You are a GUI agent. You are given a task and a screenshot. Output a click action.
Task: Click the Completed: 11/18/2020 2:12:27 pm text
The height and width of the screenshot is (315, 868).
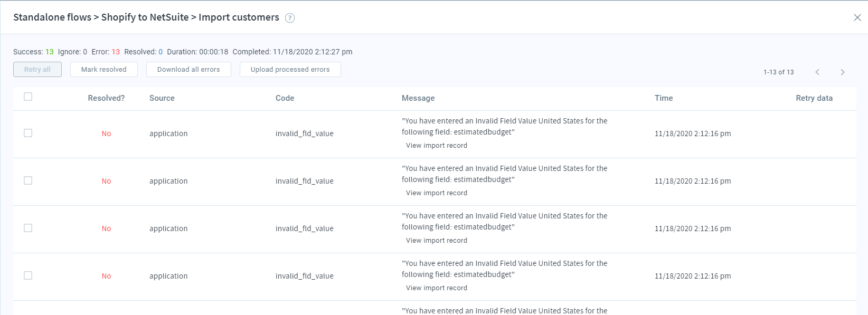293,52
